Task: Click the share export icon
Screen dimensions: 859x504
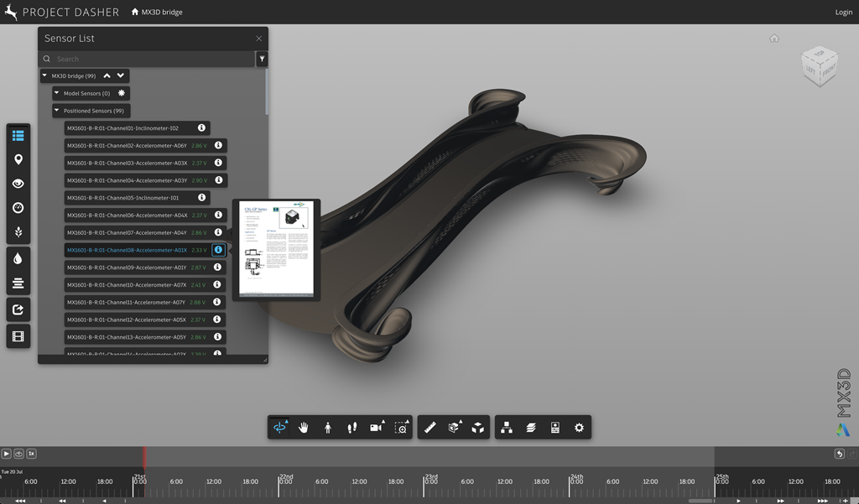Action: 18,309
